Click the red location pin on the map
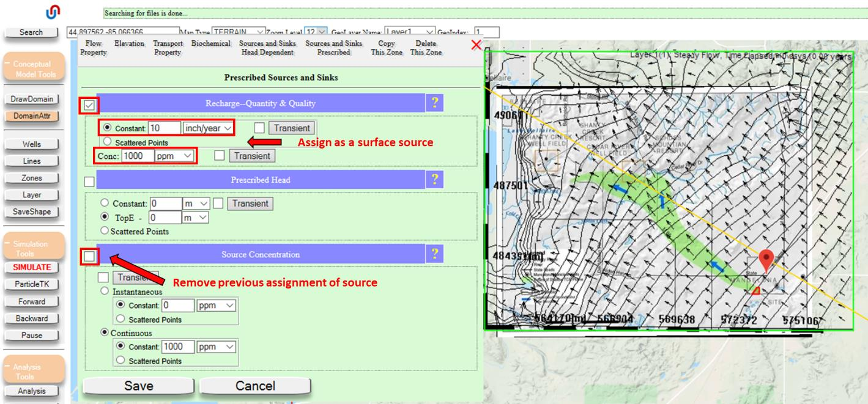The width and height of the screenshot is (868, 404). 766,262
